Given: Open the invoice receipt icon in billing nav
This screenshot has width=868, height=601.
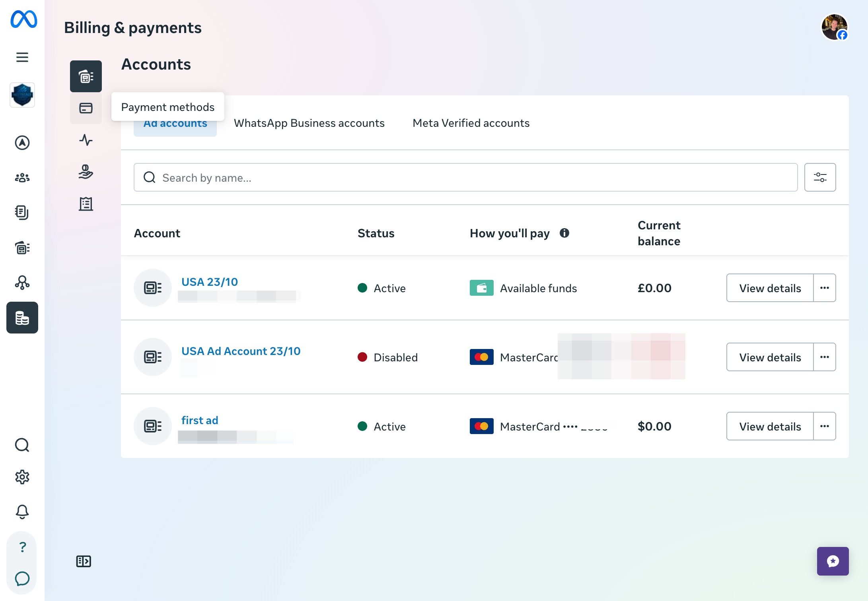Looking at the screenshot, I should 86,204.
